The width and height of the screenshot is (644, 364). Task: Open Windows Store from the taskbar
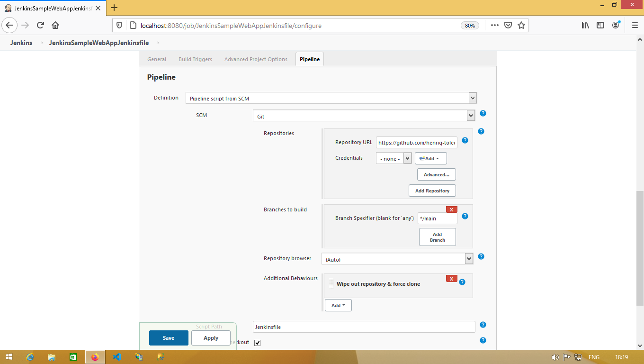(73, 357)
